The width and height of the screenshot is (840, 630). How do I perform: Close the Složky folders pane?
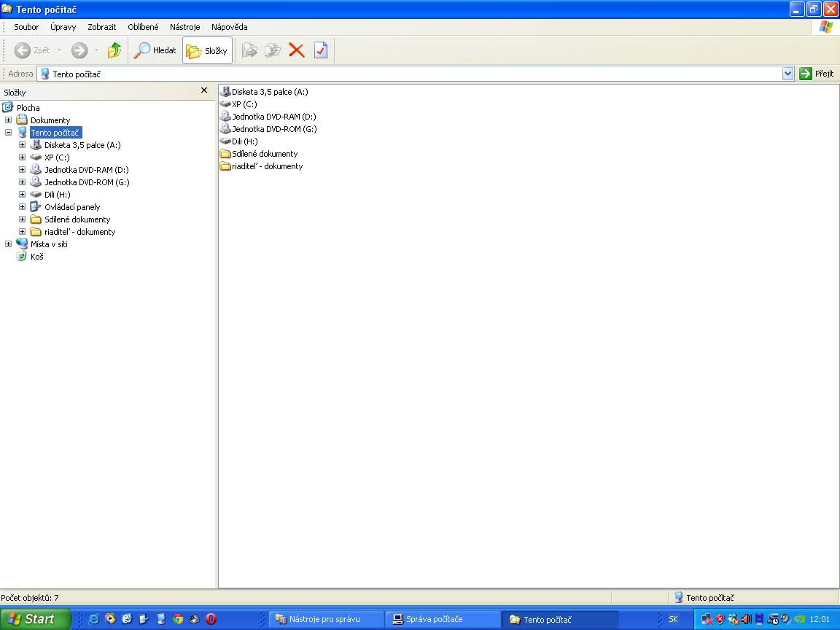pos(203,90)
